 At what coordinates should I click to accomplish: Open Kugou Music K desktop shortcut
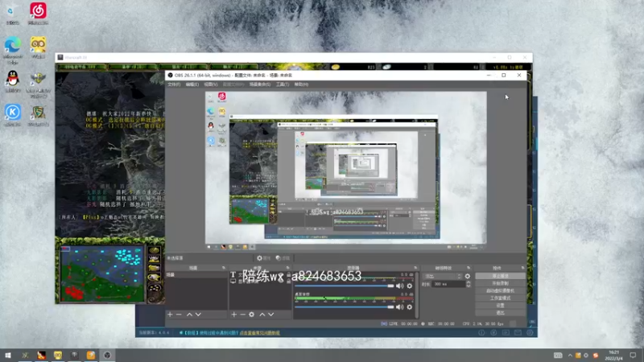point(13,114)
